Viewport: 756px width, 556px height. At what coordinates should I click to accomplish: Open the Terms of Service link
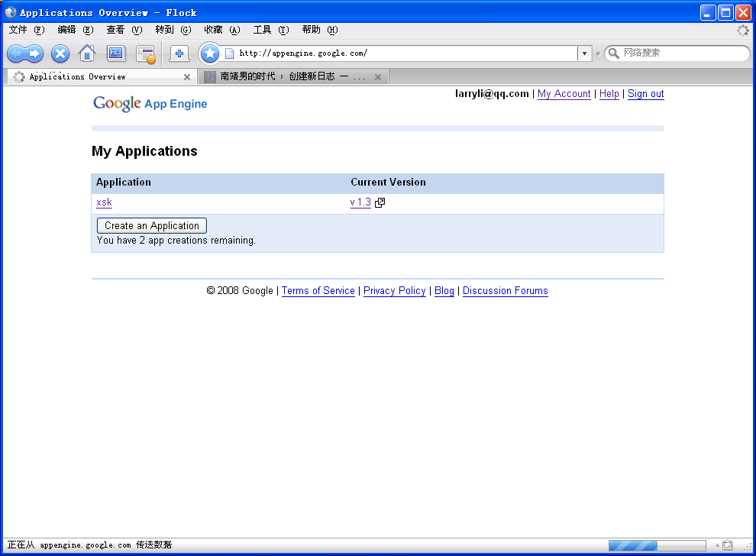318,291
